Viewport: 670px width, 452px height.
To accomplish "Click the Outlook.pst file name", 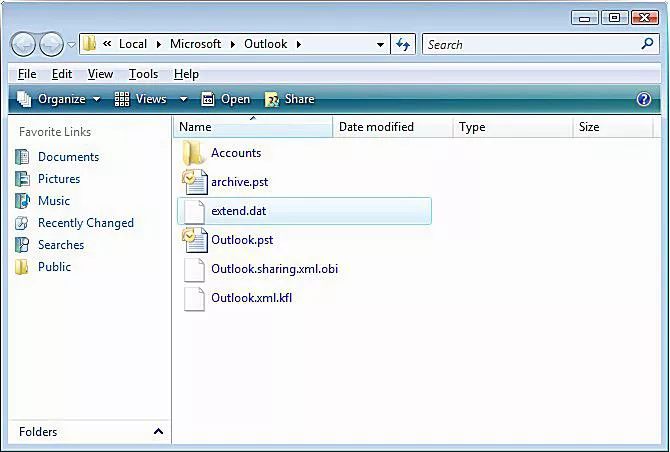I will [242, 240].
